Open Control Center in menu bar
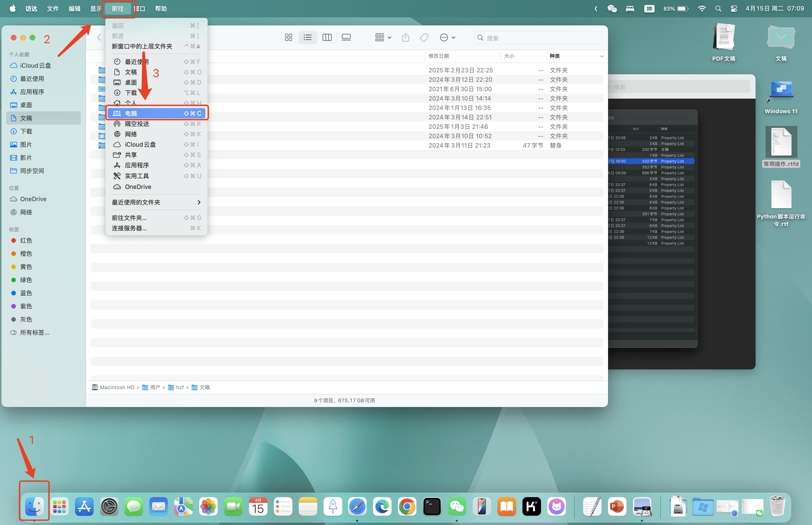The height and width of the screenshot is (525, 812). coord(734,8)
